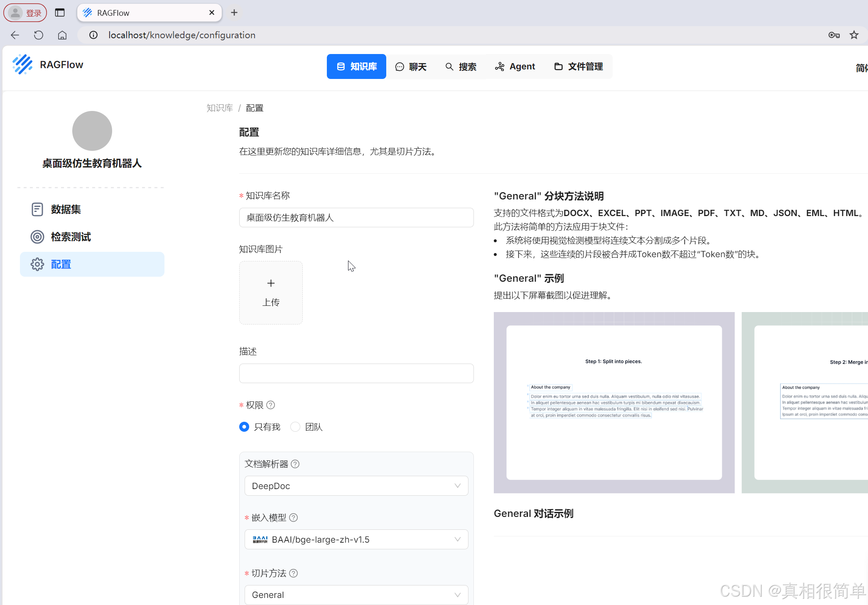Click the 切片方法 help question icon

coord(293,573)
